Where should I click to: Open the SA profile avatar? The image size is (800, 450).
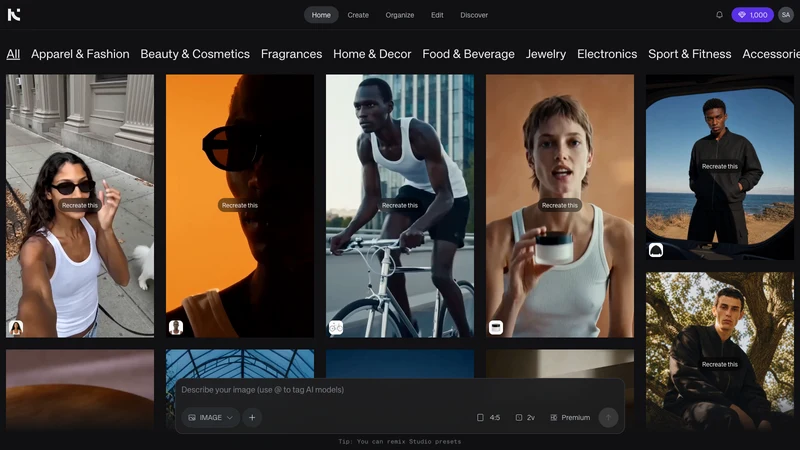[x=786, y=15]
